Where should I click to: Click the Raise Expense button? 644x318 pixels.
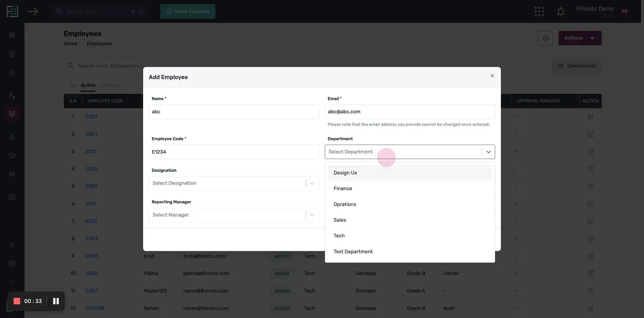[x=188, y=11]
